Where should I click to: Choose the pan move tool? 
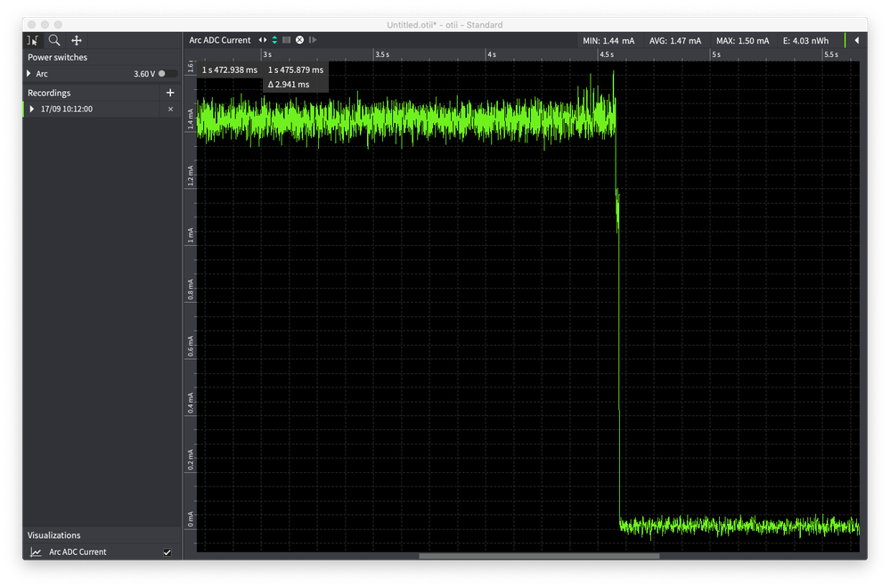tap(76, 40)
